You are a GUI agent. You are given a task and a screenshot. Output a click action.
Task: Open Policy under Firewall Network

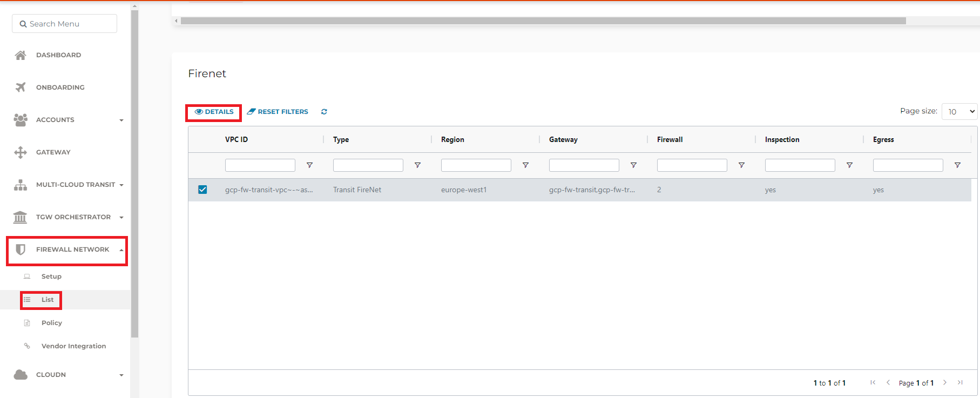pos(52,323)
